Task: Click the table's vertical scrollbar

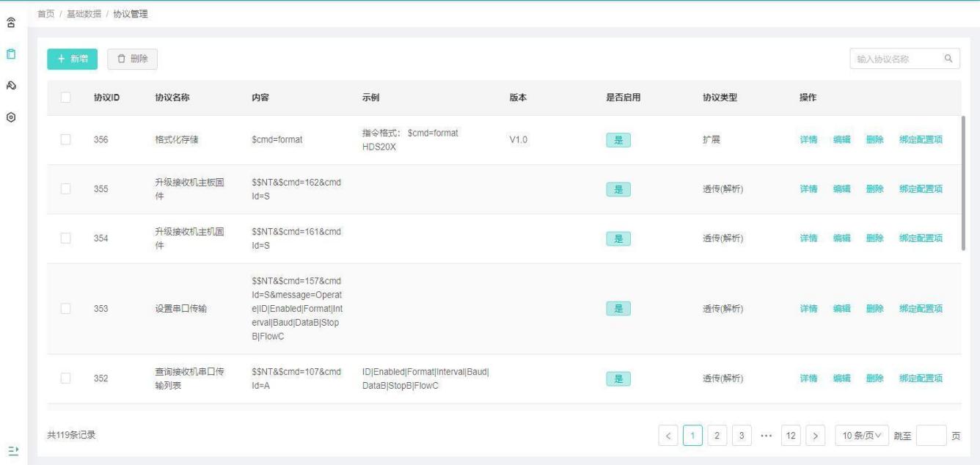Action: pyautogui.click(x=963, y=183)
